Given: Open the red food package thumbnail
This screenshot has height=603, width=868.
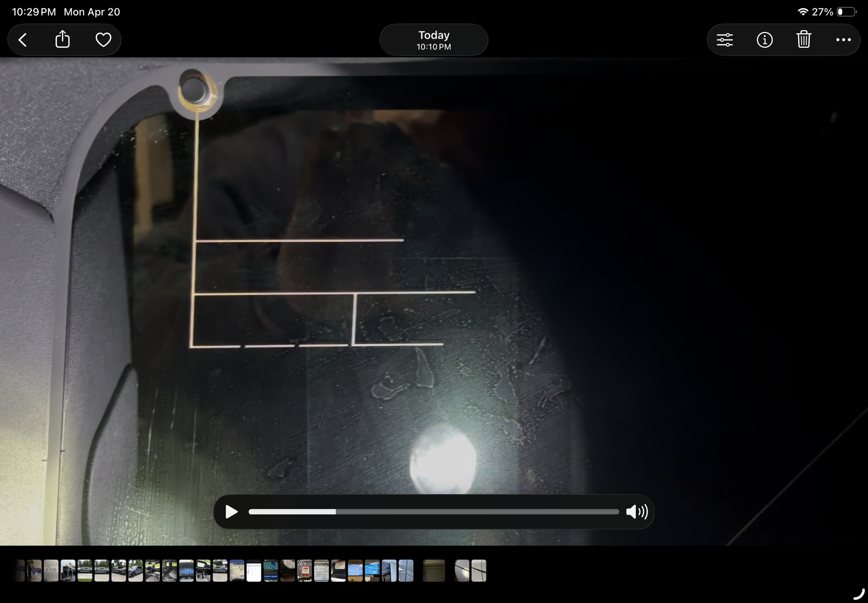Looking at the screenshot, I should coord(304,570).
